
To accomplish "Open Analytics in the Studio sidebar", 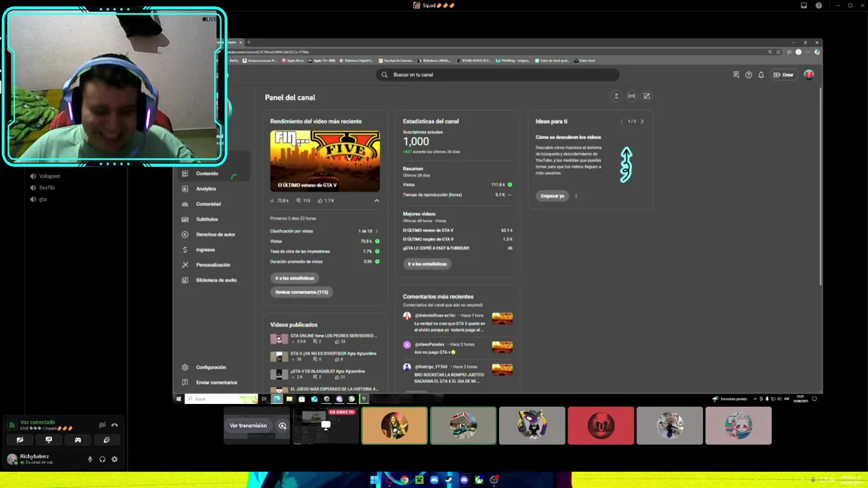I will tap(205, 189).
